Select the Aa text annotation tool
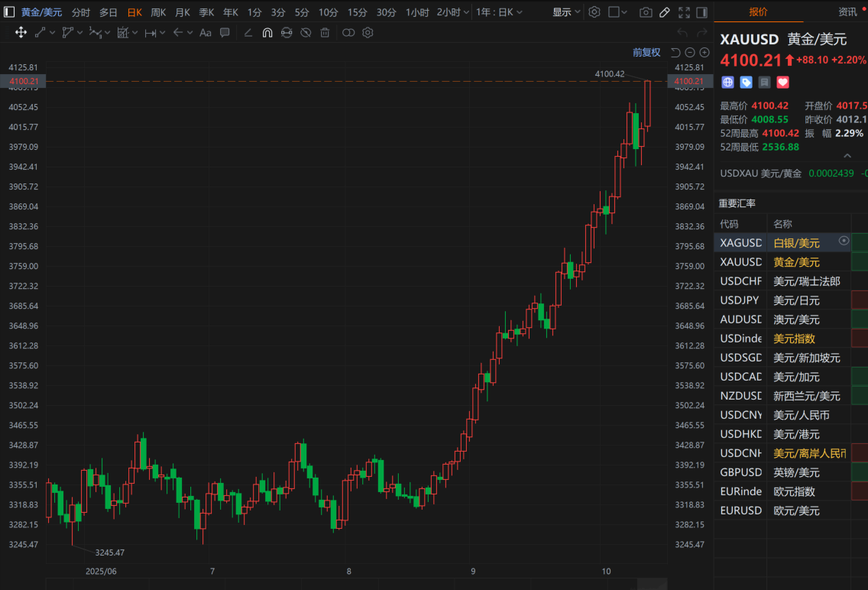Viewport: 868px width, 590px height. 205,33
